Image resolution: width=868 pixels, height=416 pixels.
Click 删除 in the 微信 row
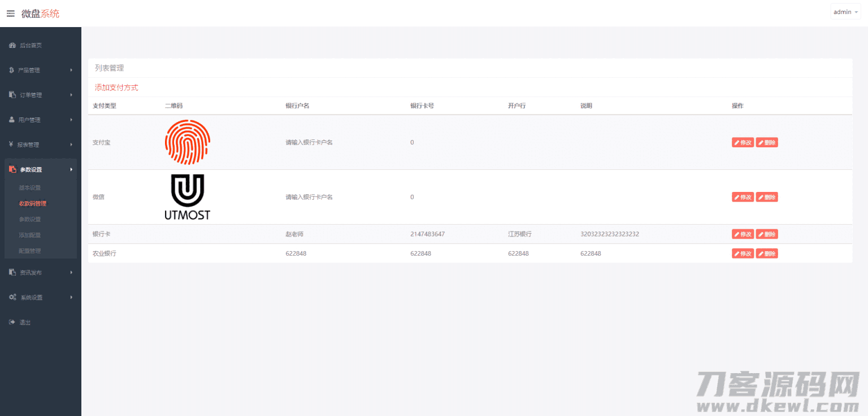[767, 197]
